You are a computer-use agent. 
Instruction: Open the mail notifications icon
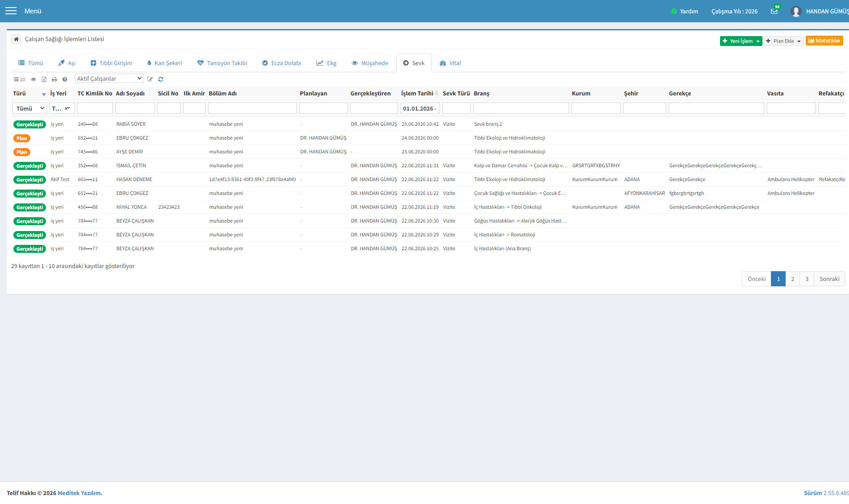774,11
